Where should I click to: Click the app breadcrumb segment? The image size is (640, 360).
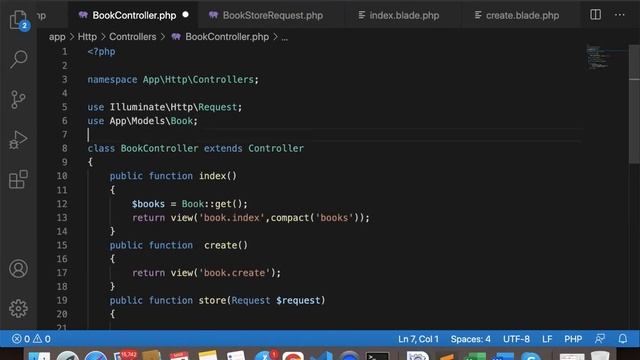[57, 37]
